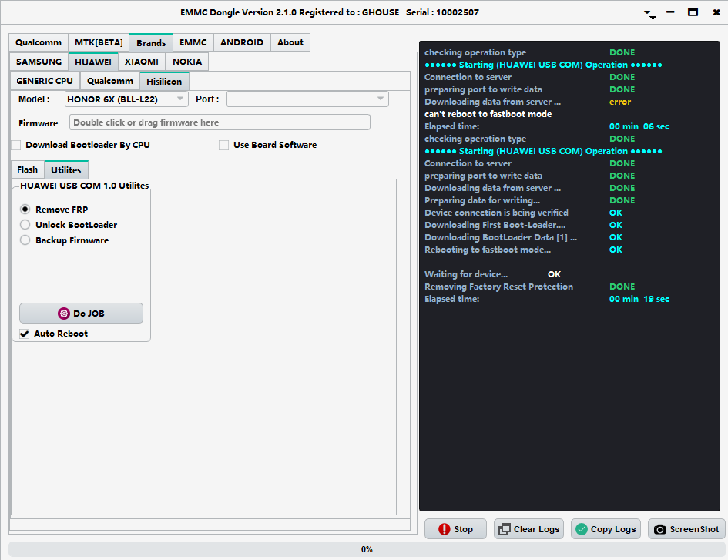Click the Clear Logs button

pyautogui.click(x=528, y=529)
